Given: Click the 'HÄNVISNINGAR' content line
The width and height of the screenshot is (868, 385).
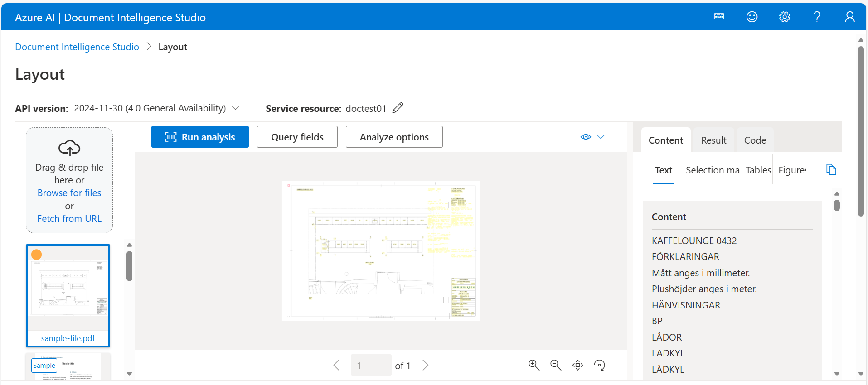Looking at the screenshot, I should click(686, 305).
